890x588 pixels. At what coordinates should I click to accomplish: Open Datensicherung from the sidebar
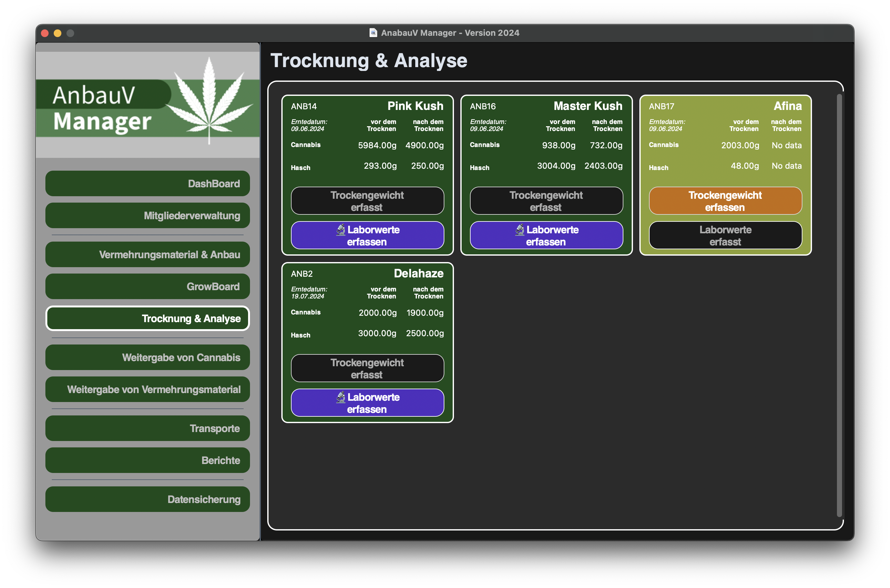coord(147,499)
